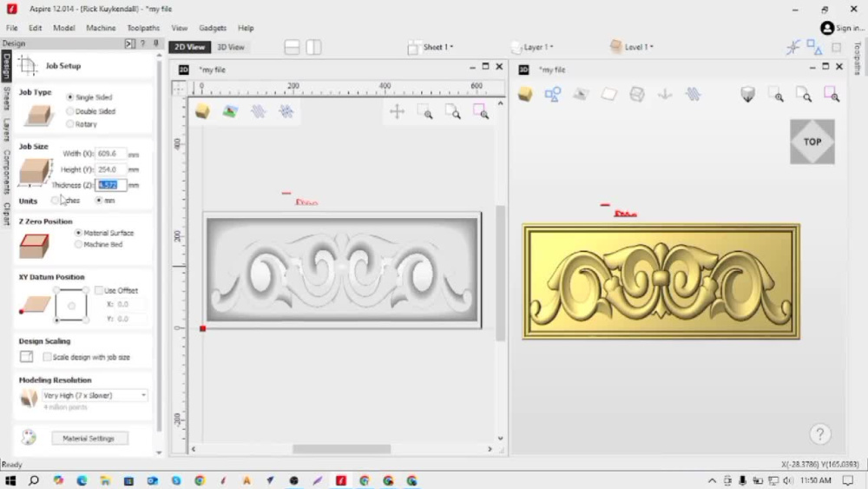The width and height of the screenshot is (868, 489).
Task: Click the TOP view cube
Action: pyautogui.click(x=812, y=142)
